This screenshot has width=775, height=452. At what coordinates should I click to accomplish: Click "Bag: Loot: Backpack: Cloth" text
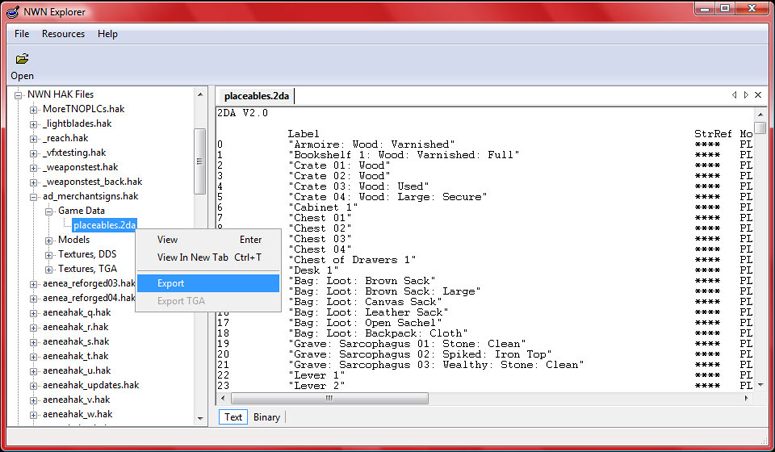[378, 333]
